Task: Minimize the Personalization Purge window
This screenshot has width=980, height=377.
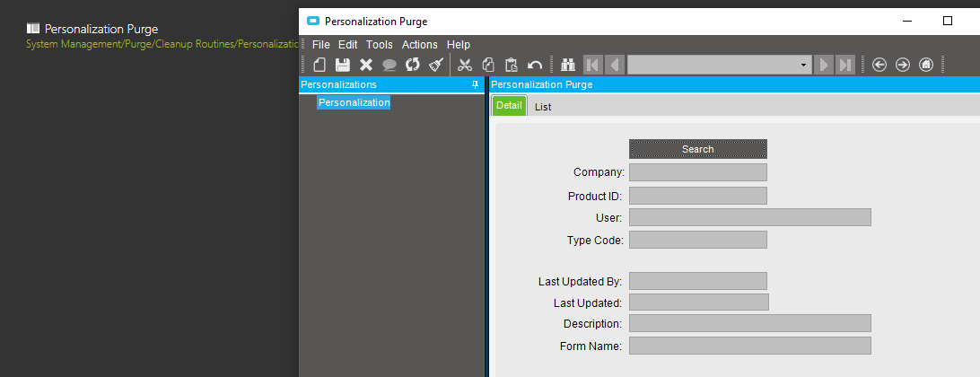Action: 907,22
